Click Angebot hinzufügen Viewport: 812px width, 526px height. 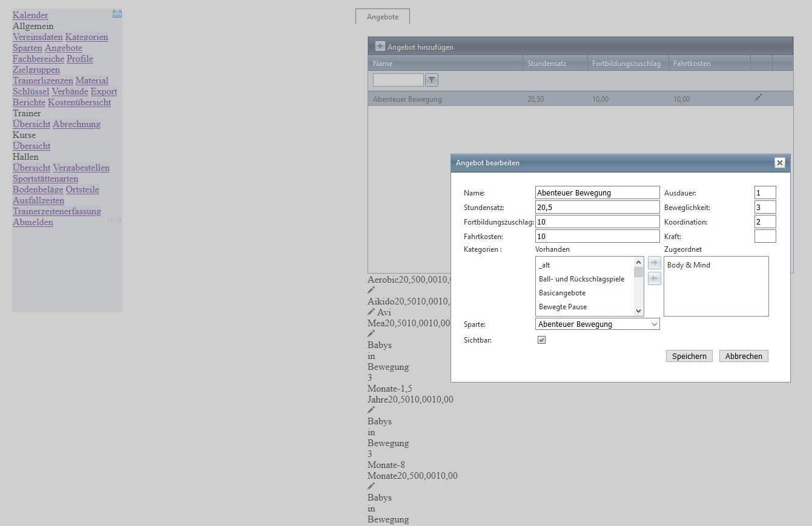coord(420,47)
